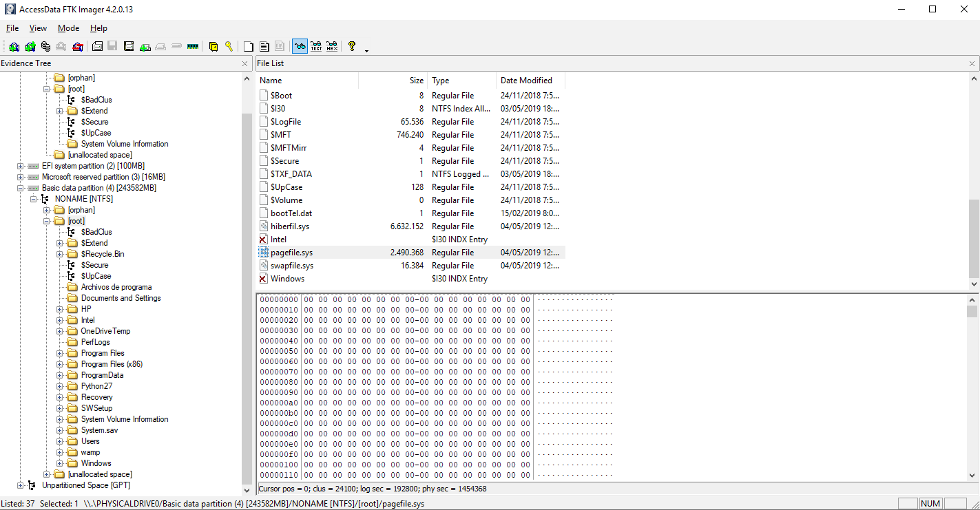Click the Add All Attached Devices icon
The image size is (980, 510).
point(30,46)
